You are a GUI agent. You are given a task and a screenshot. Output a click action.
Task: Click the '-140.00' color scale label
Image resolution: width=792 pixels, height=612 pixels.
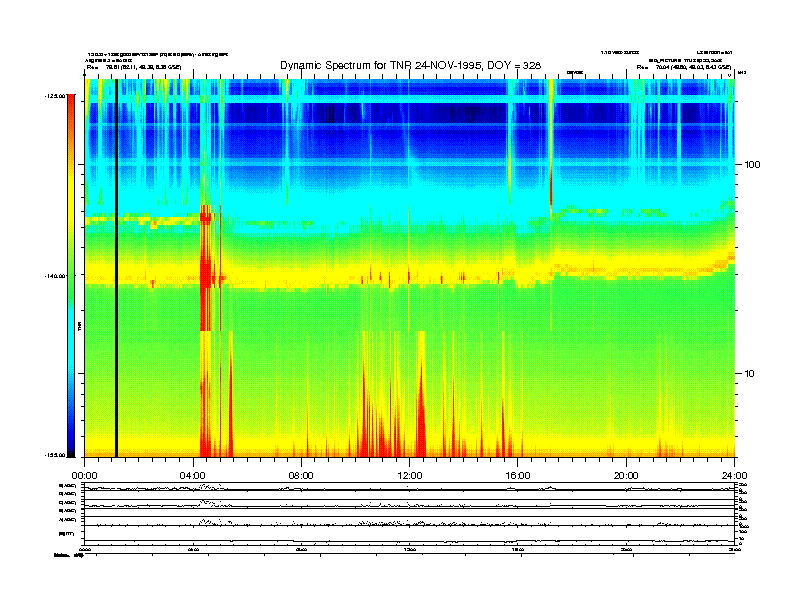tap(55, 276)
